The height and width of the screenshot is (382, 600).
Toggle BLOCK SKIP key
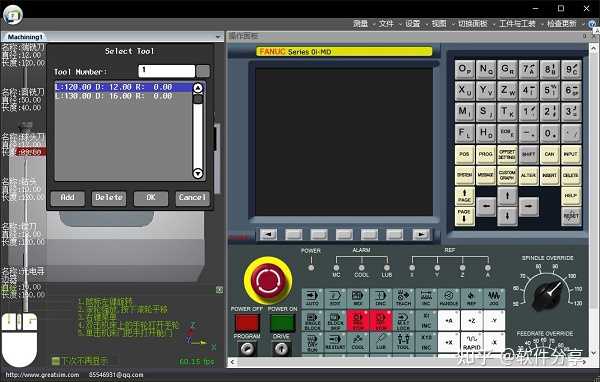point(335,321)
